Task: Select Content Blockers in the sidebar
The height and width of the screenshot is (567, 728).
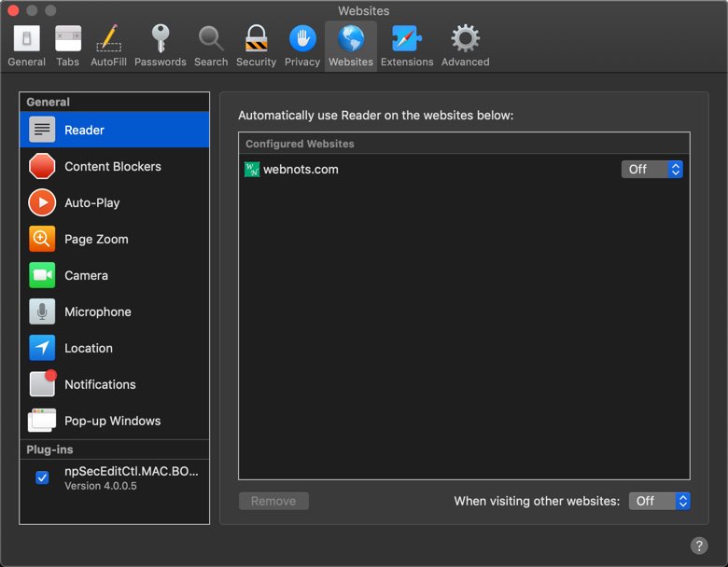Action: [x=113, y=166]
